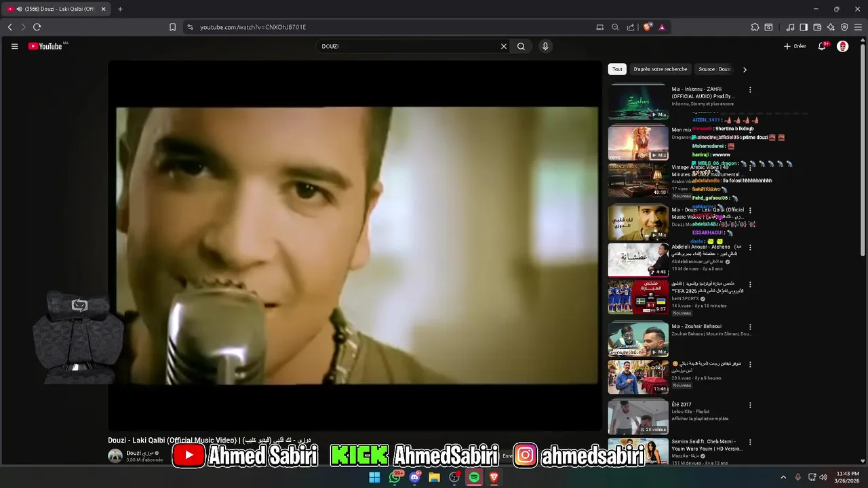
Task: Open the Douzi channel name link
Action: pos(140,453)
